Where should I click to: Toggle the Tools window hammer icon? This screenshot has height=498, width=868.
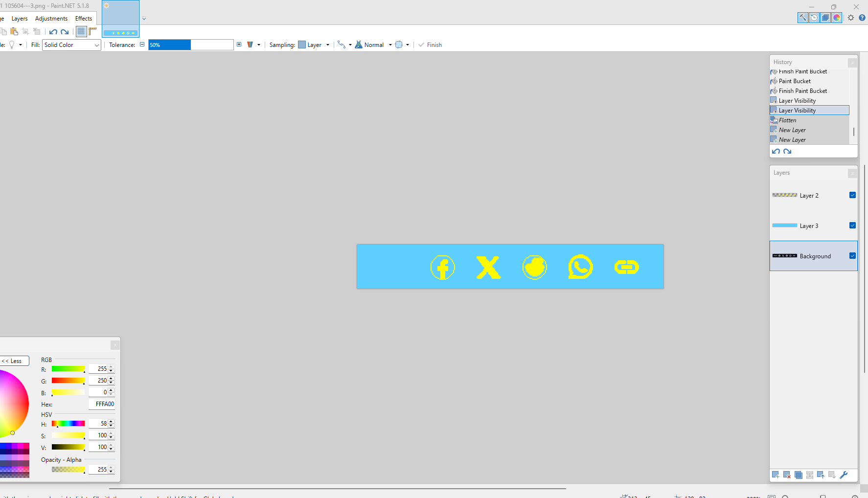pyautogui.click(x=803, y=18)
